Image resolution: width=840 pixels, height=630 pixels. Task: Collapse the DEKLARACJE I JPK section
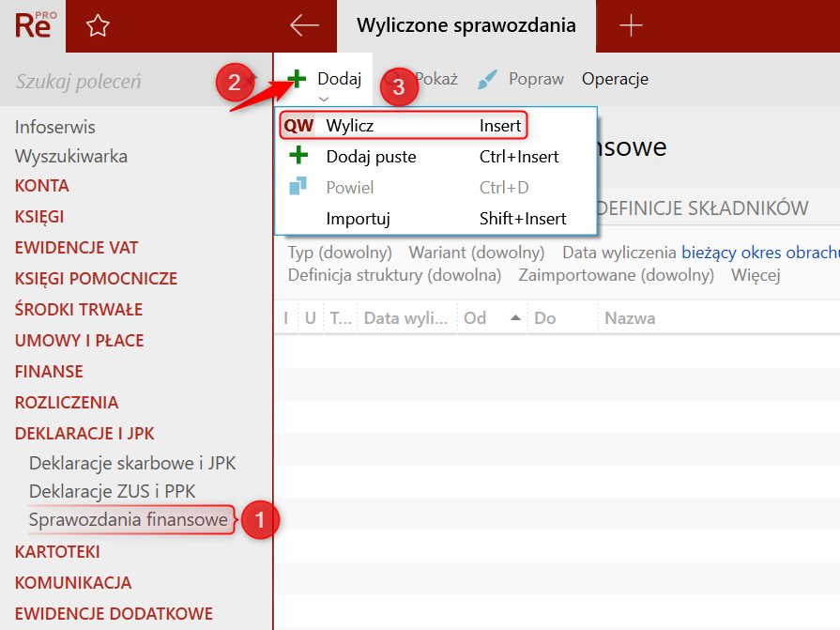click(84, 434)
